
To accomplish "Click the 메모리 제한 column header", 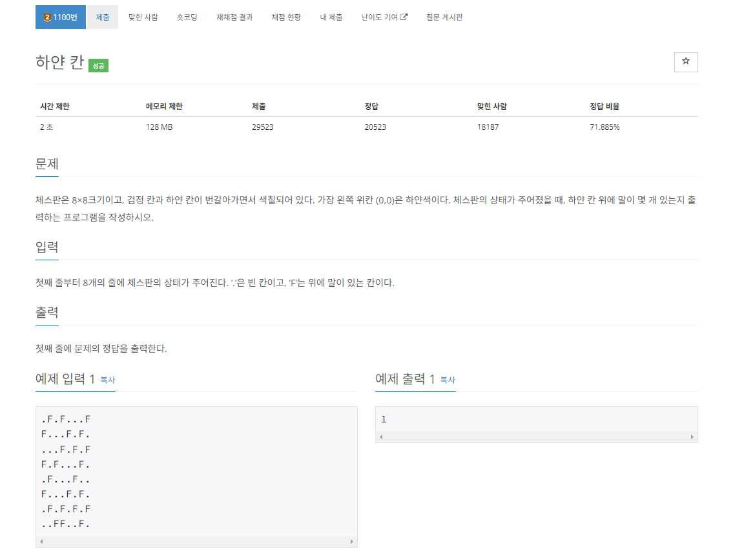I will tap(164, 107).
